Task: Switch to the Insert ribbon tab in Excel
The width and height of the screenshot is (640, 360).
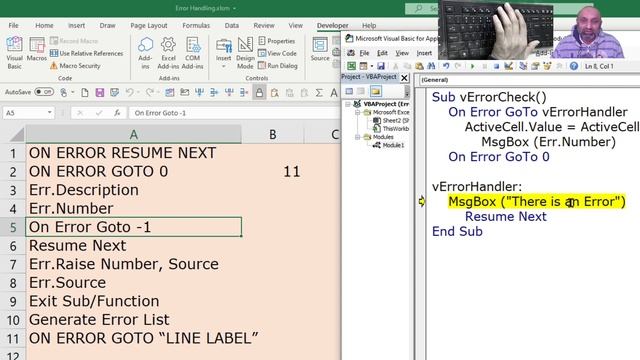Action: [x=76, y=25]
